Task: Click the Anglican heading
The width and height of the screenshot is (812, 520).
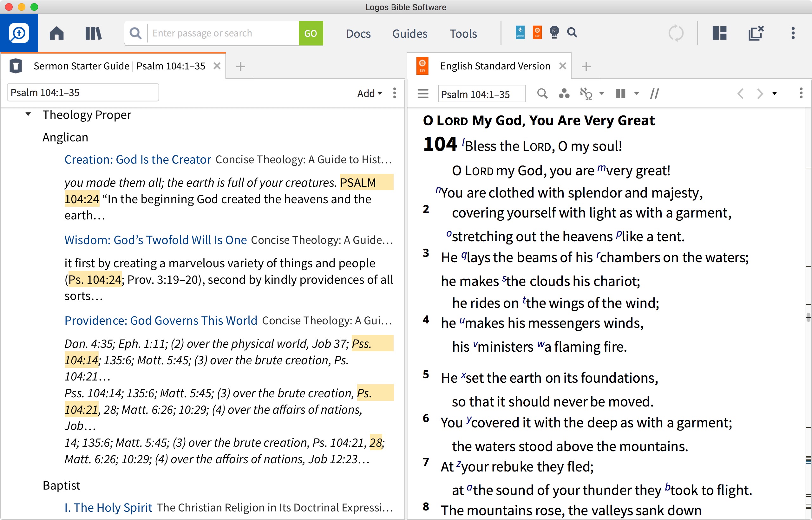Action: coord(65,137)
